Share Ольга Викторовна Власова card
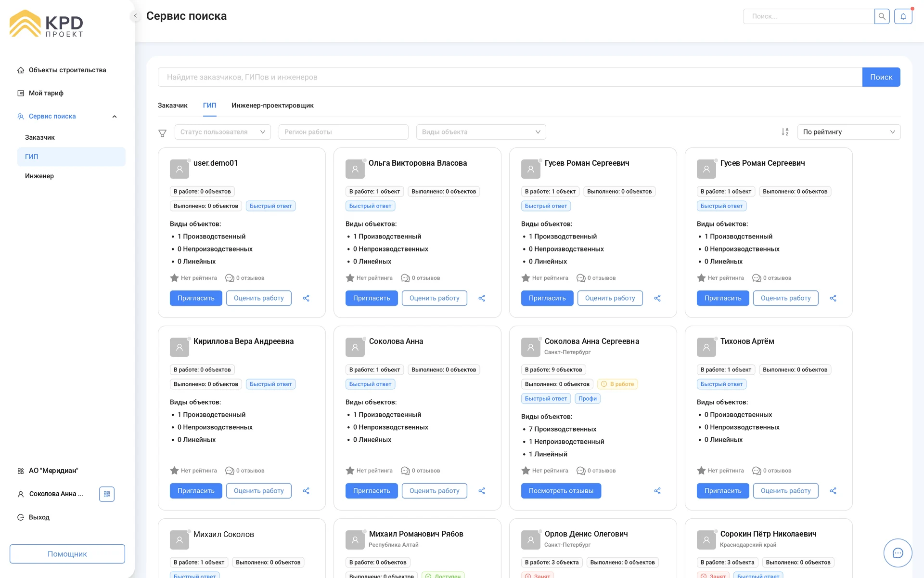This screenshot has width=924, height=578. (482, 298)
